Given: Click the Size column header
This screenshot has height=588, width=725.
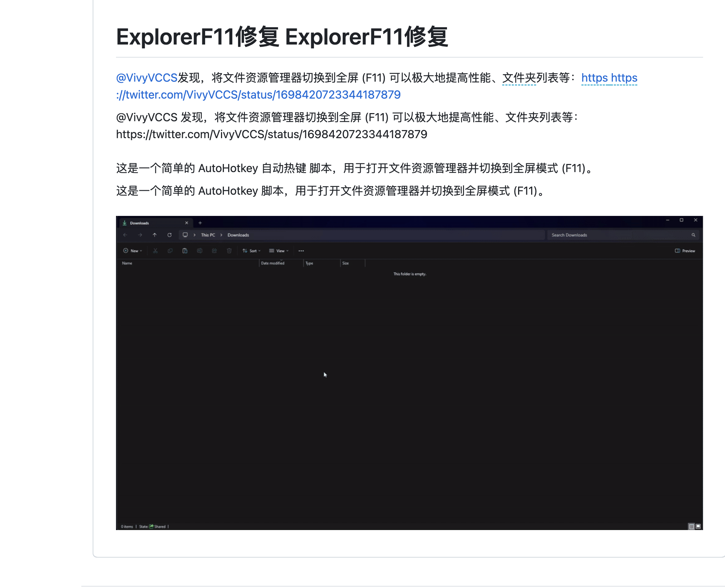Looking at the screenshot, I should tap(346, 263).
